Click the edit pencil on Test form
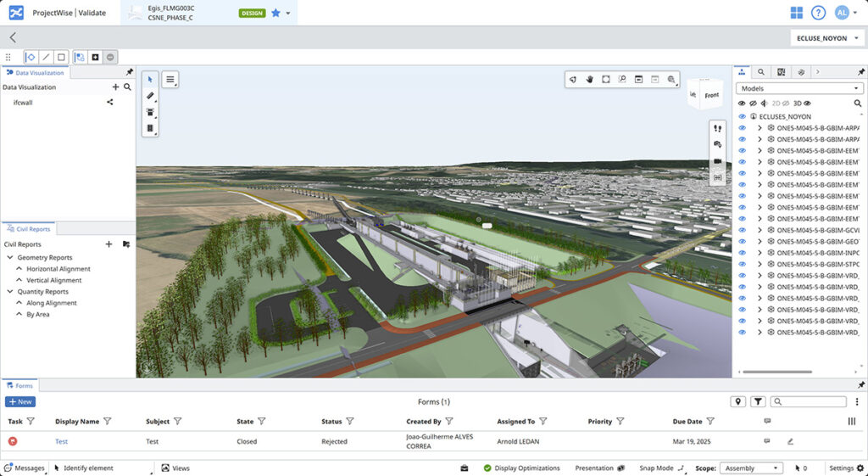Image resolution: width=868 pixels, height=476 pixels. click(790, 441)
